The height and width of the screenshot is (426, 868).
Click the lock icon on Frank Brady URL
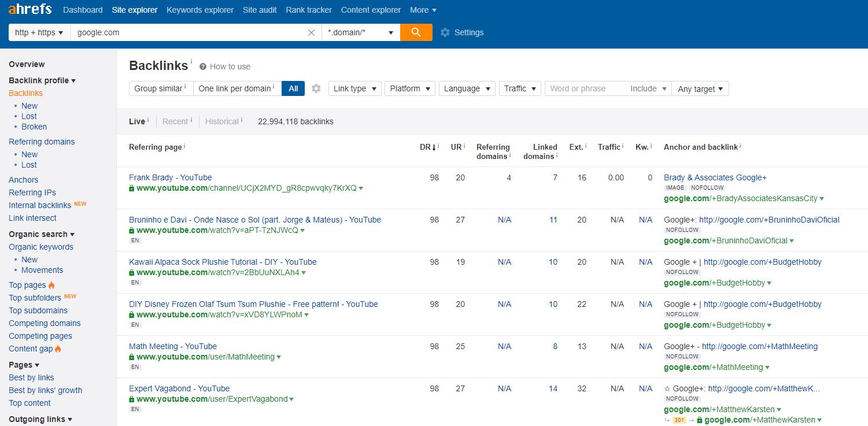coord(132,188)
